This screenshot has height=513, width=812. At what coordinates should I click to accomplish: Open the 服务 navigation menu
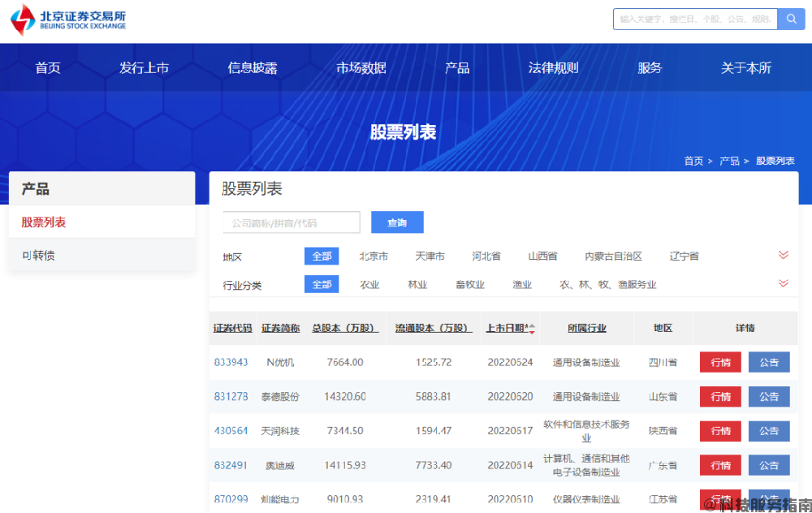650,68
